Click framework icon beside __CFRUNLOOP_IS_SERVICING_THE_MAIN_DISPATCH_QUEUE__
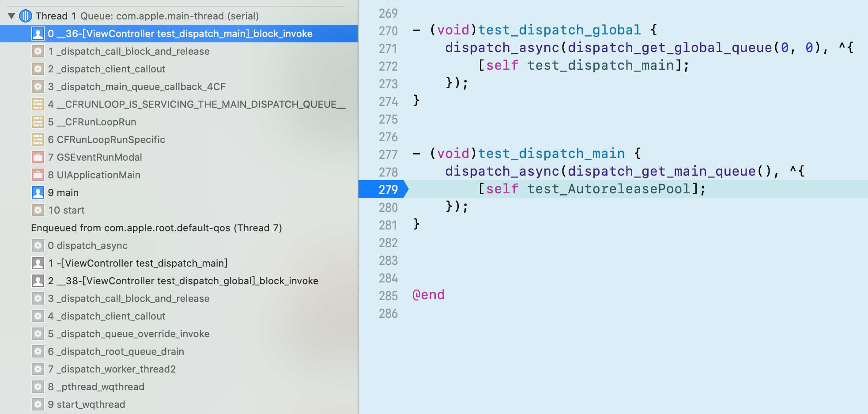The width and height of the screenshot is (868, 414). tap(38, 104)
